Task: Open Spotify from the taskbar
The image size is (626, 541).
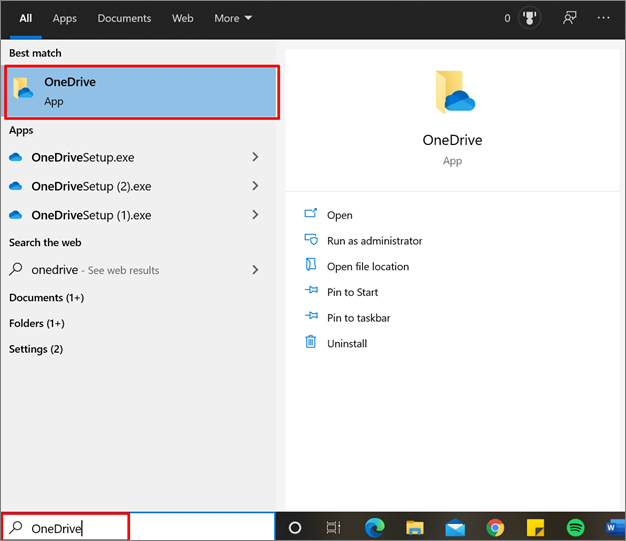Action: coord(575,527)
